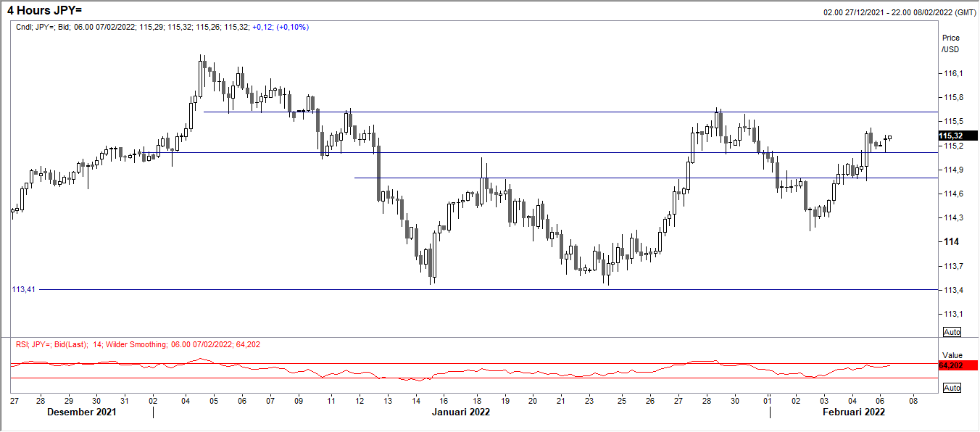Click price axis label 115,5
Viewport: 980px width, 432px height.
tap(952, 121)
